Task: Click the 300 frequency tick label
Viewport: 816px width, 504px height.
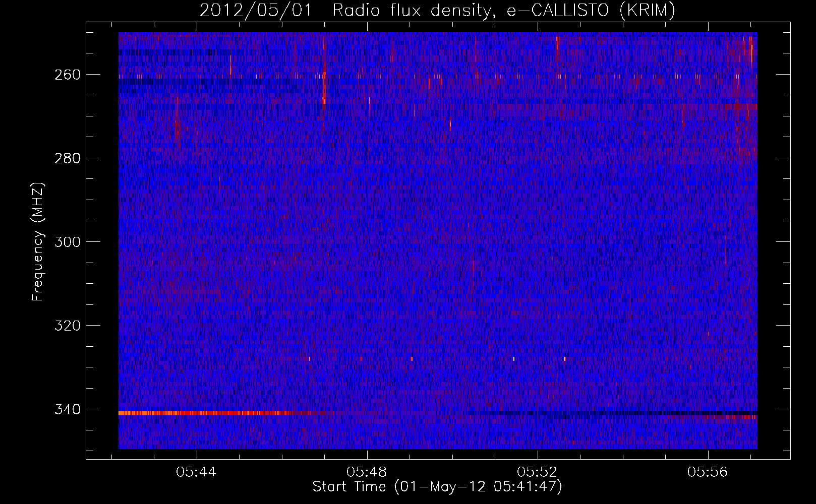Action: tap(68, 242)
